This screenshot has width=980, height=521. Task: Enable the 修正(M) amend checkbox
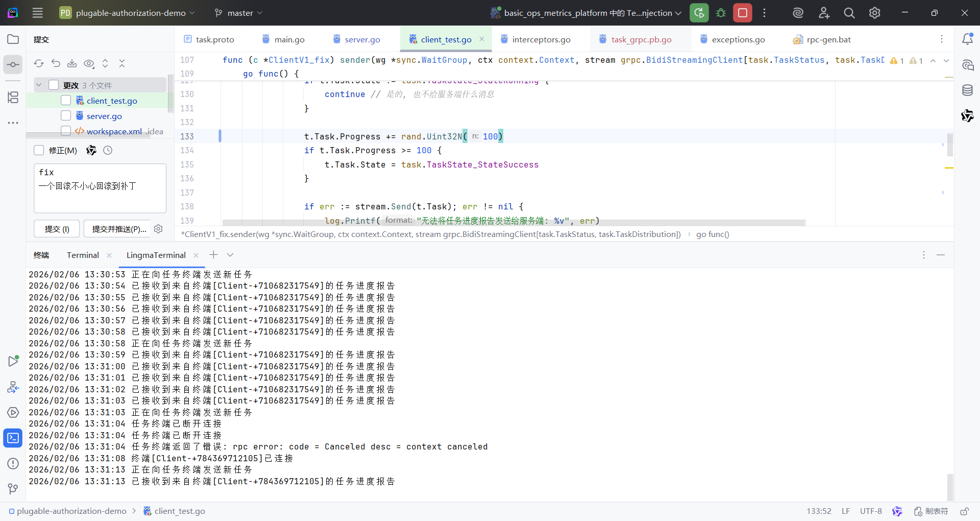[39, 150]
